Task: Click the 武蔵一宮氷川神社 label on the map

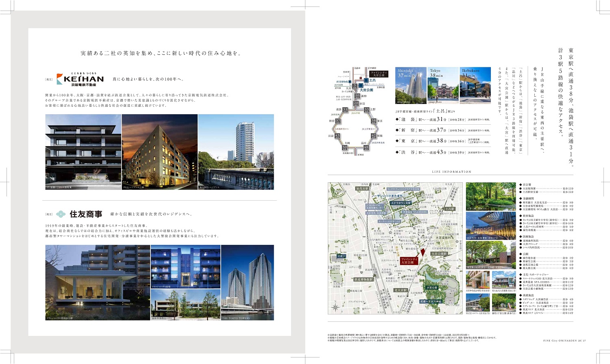Action: pyautogui.click(x=430, y=301)
